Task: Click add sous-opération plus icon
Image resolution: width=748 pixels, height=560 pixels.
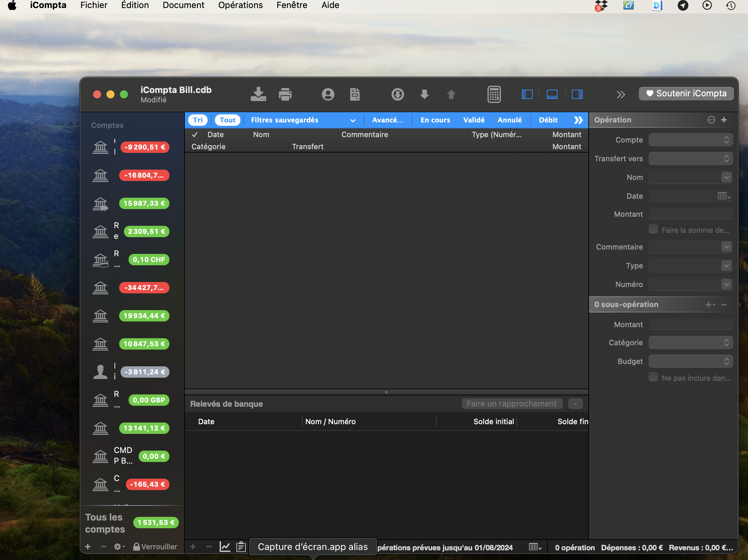Action: pos(710,305)
